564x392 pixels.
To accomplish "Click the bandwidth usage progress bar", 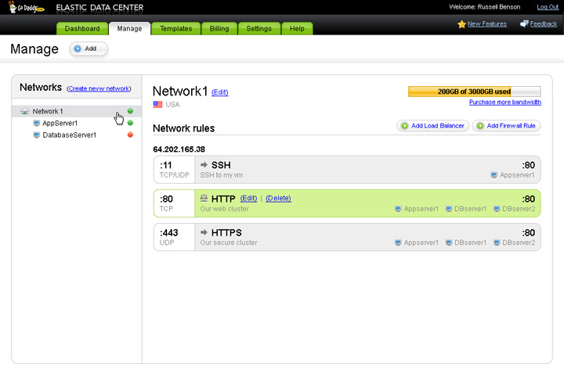I will click(x=474, y=92).
